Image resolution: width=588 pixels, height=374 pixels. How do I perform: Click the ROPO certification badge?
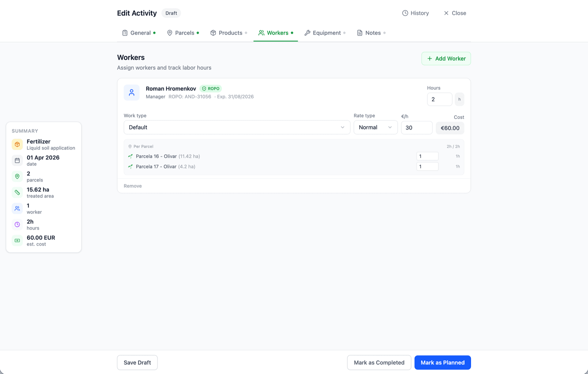pyautogui.click(x=211, y=89)
